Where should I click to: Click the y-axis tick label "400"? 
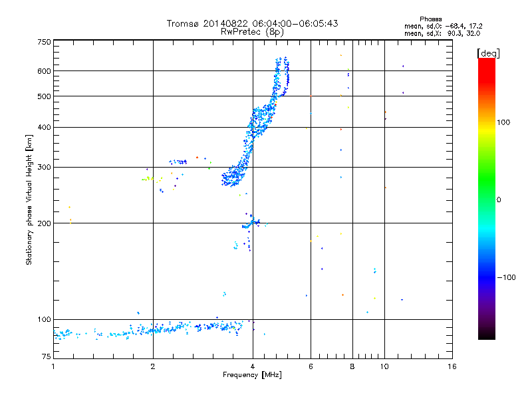coord(44,127)
